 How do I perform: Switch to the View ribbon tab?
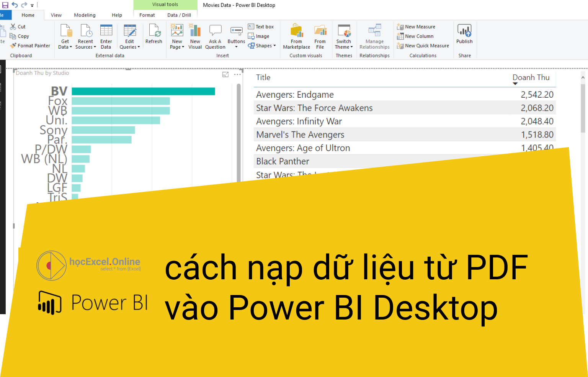[56, 15]
